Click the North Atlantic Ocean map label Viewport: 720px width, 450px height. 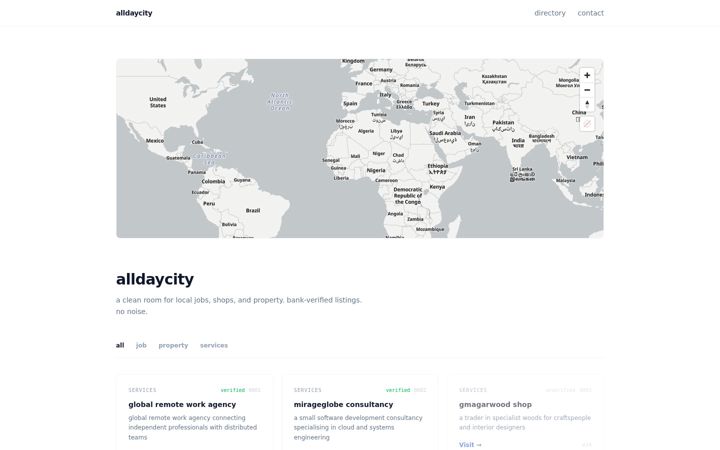[x=280, y=102]
